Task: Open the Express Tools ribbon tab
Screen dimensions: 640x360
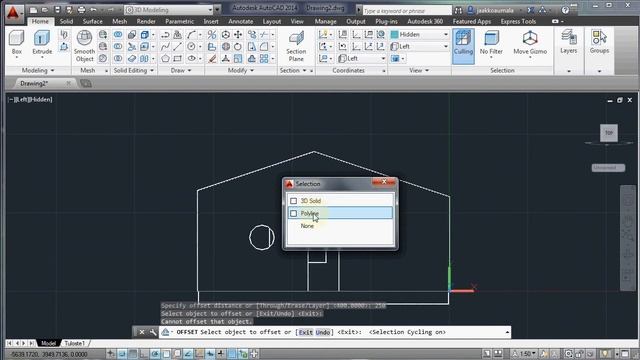Action: pyautogui.click(x=518, y=21)
